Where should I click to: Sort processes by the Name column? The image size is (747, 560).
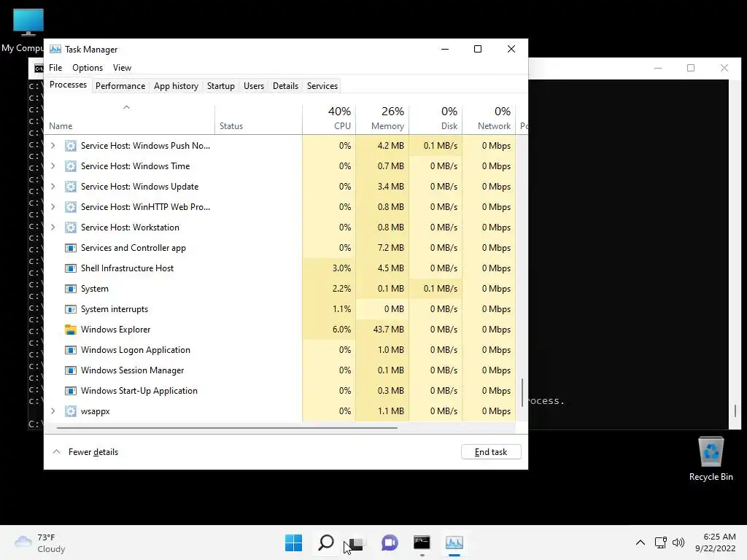[129, 119]
